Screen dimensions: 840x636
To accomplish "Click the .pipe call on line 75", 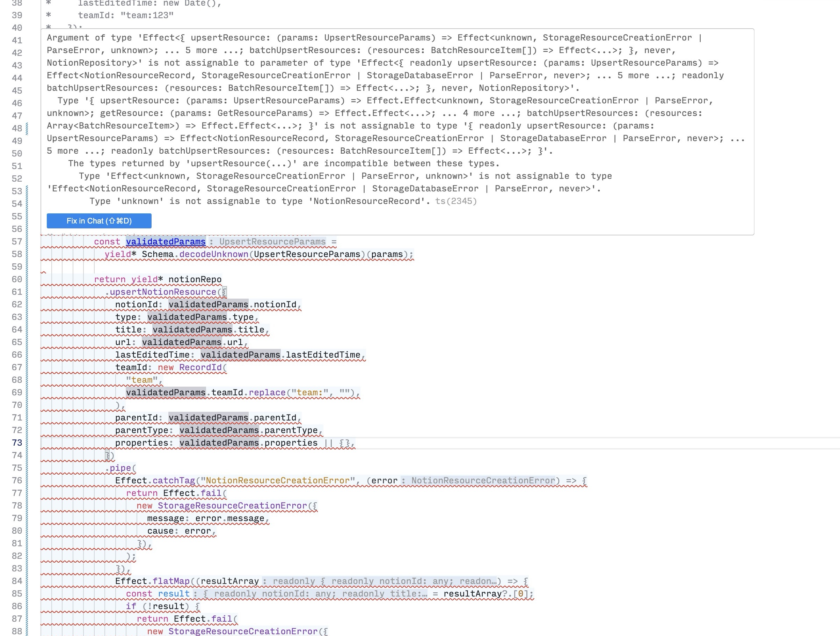I will (x=120, y=468).
